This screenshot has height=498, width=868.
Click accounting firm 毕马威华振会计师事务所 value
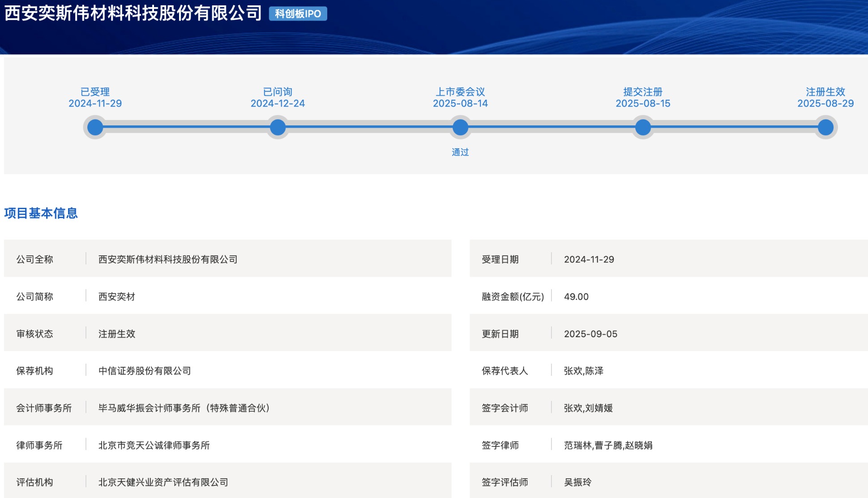(184, 408)
